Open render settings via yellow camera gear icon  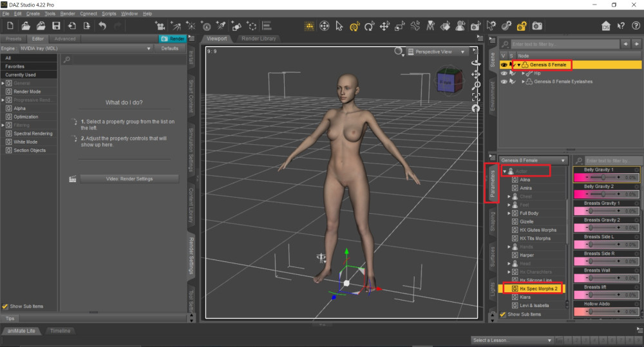pyautogui.click(x=522, y=26)
